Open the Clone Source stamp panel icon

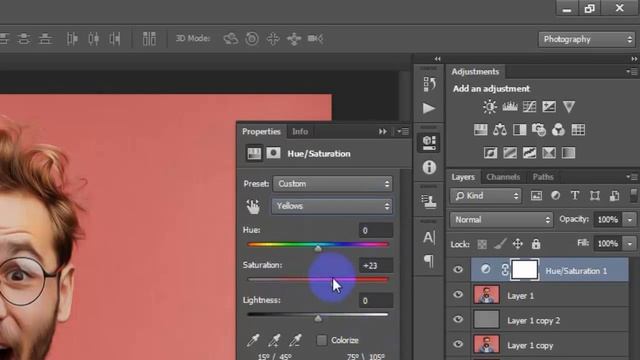(429, 202)
